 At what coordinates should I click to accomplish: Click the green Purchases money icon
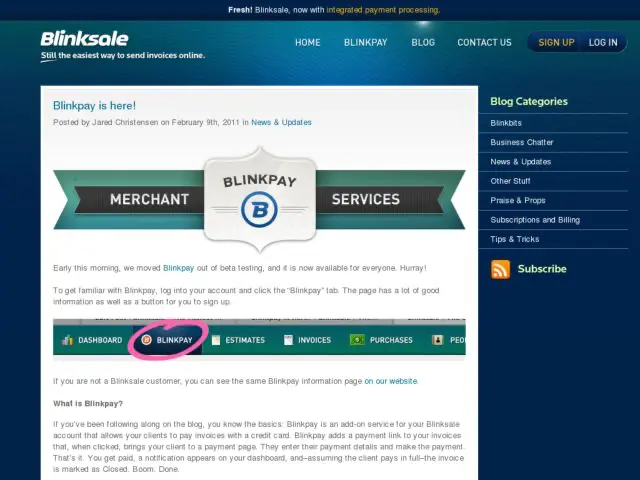coord(357,340)
